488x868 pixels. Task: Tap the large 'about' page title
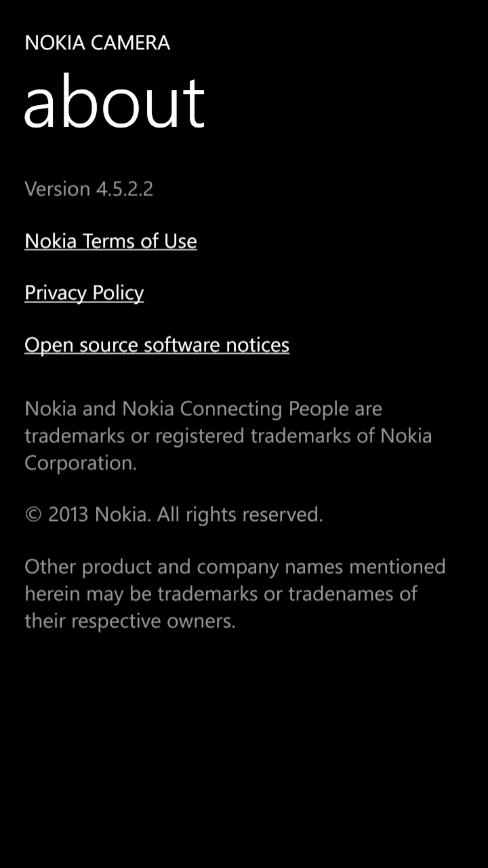tap(114, 102)
